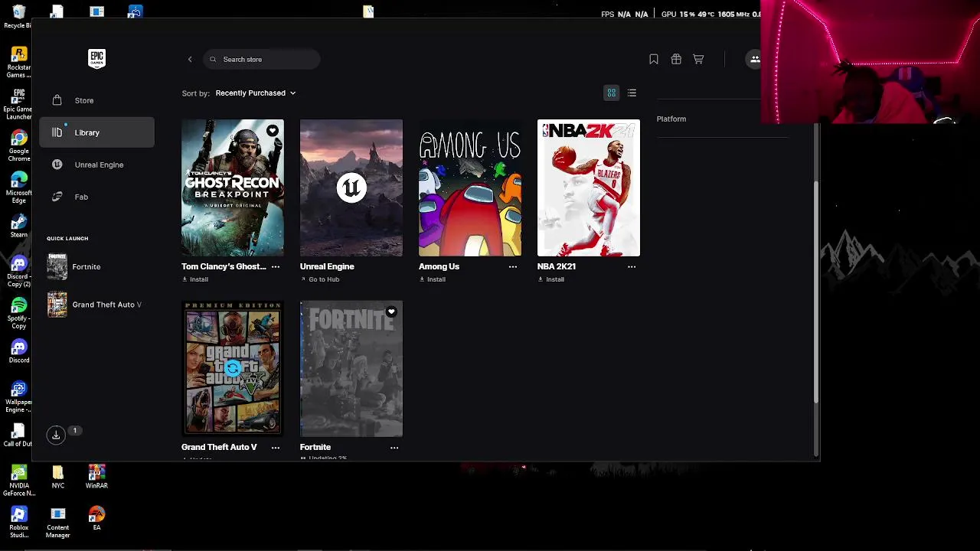Open Microsoft Edge desktop shortcut
Screen dimensions: 980x551
tap(18, 187)
